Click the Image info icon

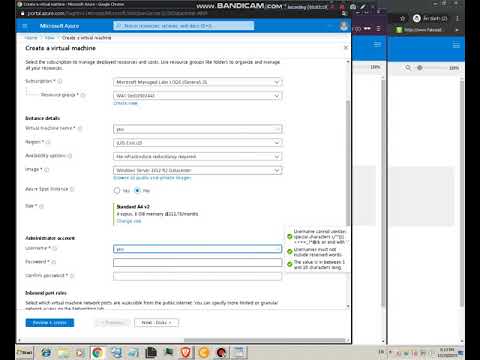(x=47, y=170)
